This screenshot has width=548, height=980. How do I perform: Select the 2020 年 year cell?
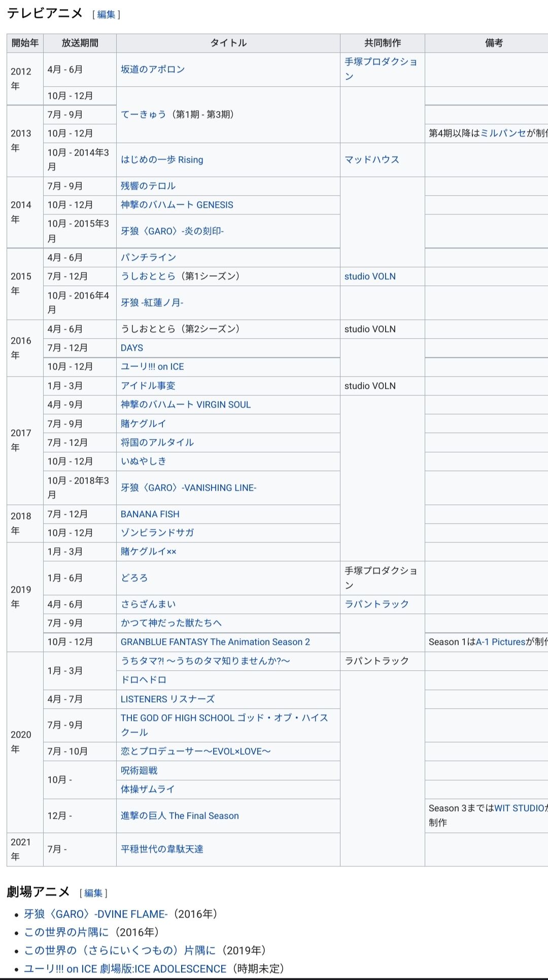25,742
